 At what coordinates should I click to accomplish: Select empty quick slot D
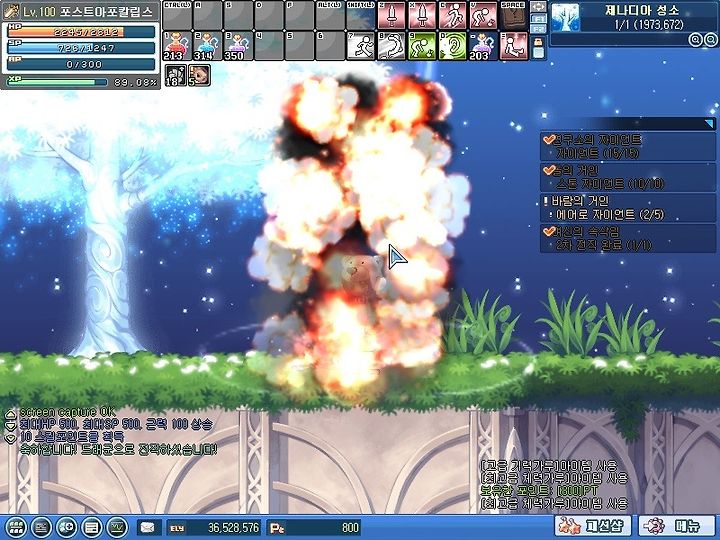click(x=269, y=16)
